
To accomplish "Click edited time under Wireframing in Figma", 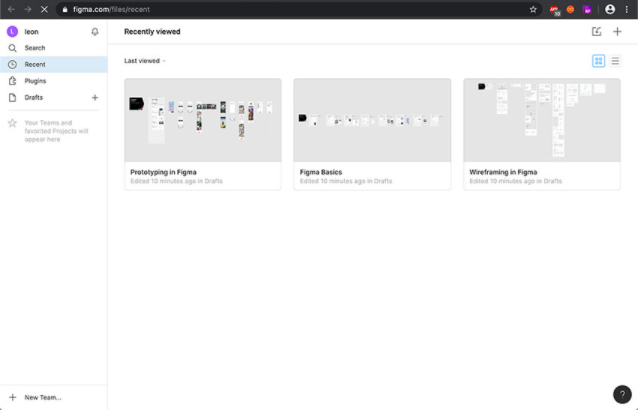I will coord(518,182).
